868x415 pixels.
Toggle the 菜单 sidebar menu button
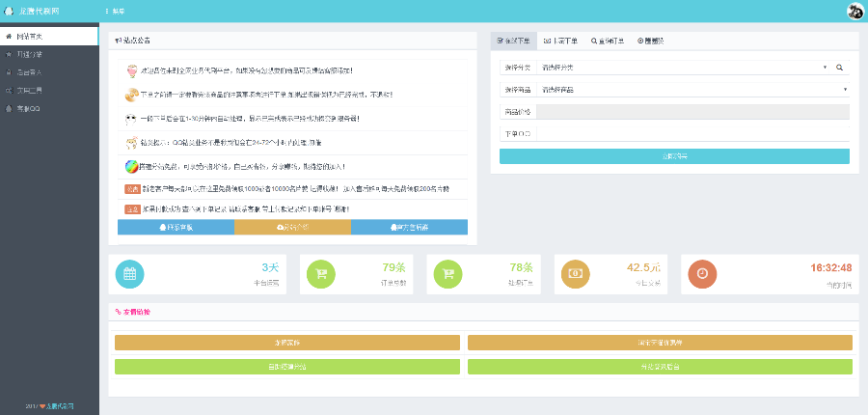coord(115,11)
